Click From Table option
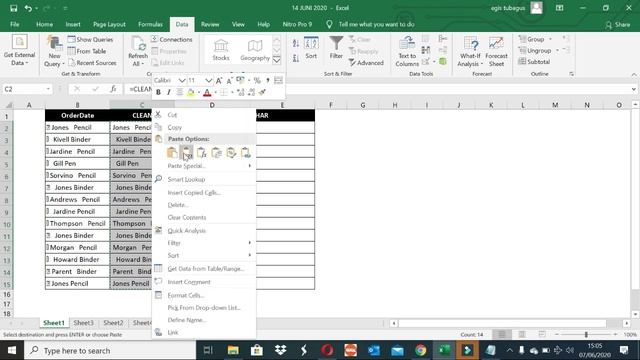This screenshot has height=360, width=640. click(x=87, y=51)
